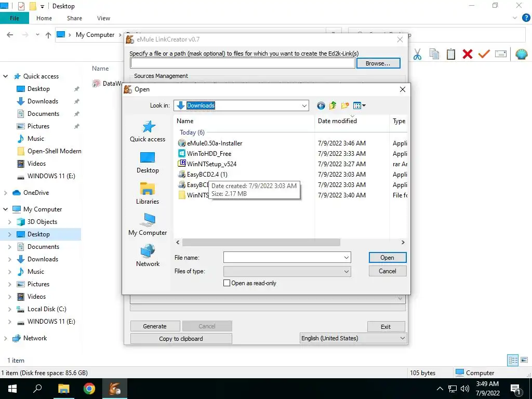Toggle Open as read-only checkbox
532x399 pixels.
(227, 283)
